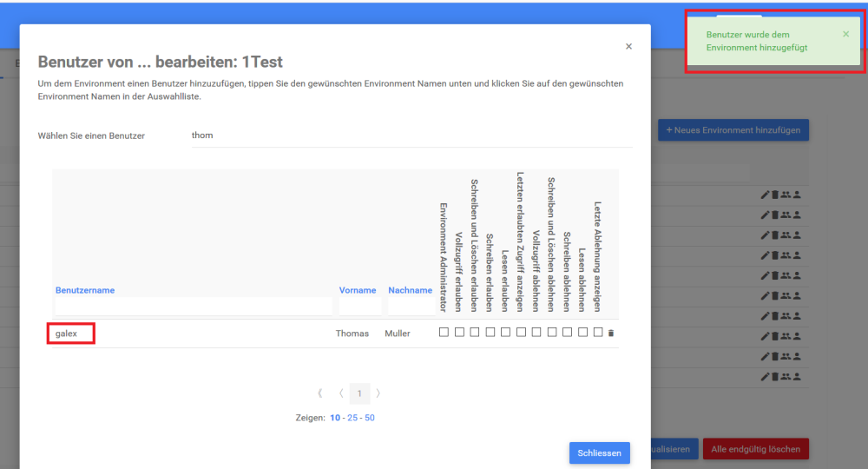Image resolution: width=868 pixels, height=469 pixels.
Task: Show 25 entries per page
Action: 352,418
